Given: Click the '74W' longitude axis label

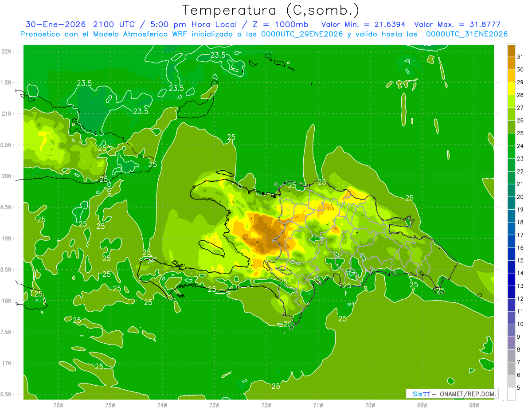Looking at the screenshot, I should (x=162, y=404).
